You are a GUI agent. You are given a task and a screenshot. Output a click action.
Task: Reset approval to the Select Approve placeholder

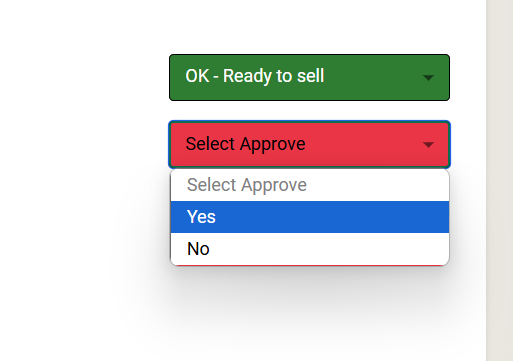[x=310, y=185]
